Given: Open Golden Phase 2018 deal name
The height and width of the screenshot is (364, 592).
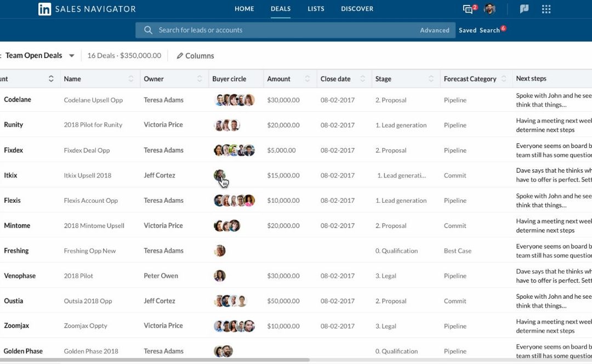Looking at the screenshot, I should (91, 351).
